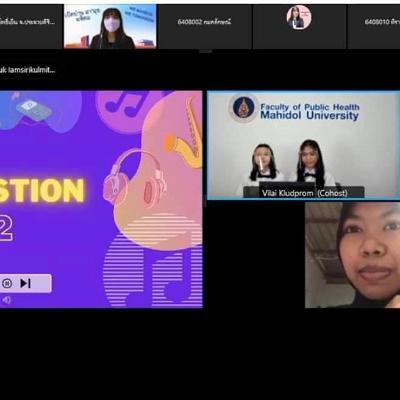The width and height of the screenshot is (400, 400).
Task: Select the close-up webcam video tile
Action: [352, 255]
